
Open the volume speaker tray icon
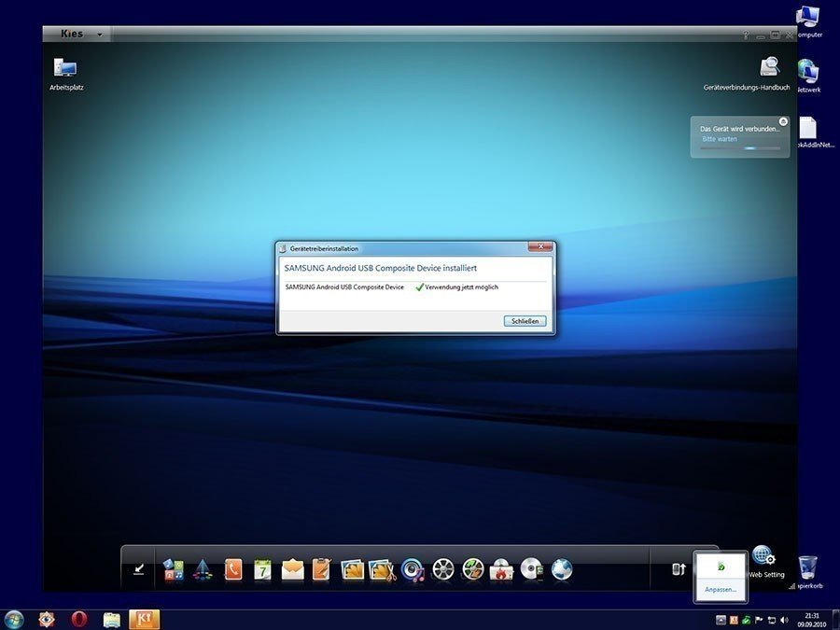coord(785,621)
